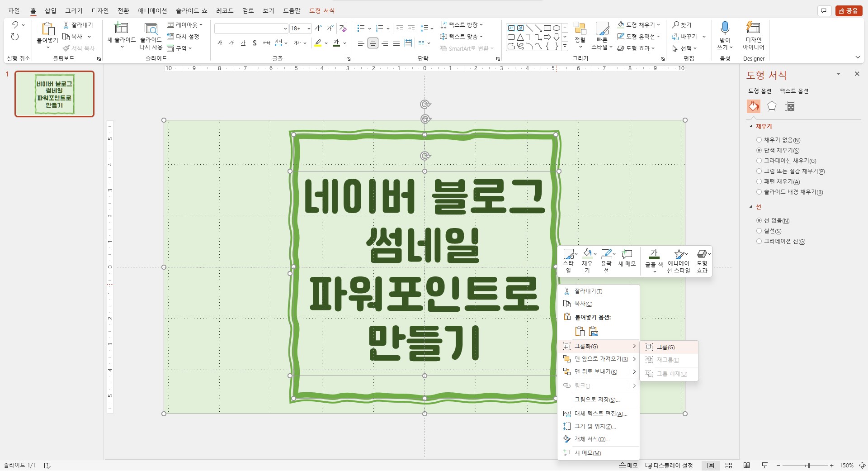Select the Size & Properties tab icon
Viewport: 868px width, 471px height.
pyautogui.click(x=790, y=106)
